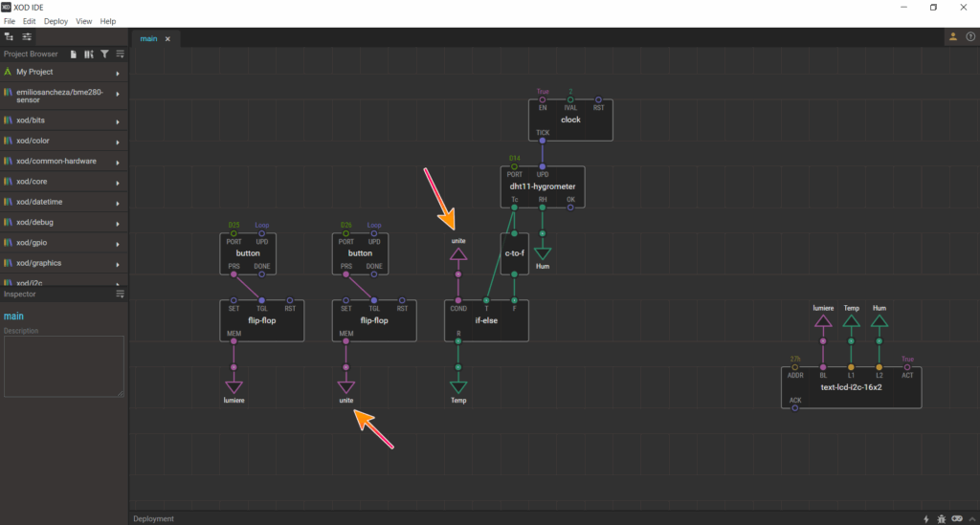This screenshot has width=980, height=525.
Task: Click the debug bug icon
Action: click(942, 518)
